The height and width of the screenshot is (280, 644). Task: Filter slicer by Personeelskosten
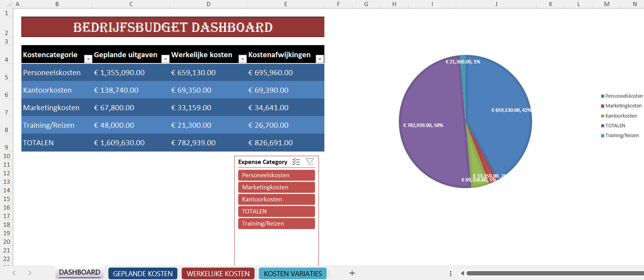(x=277, y=175)
